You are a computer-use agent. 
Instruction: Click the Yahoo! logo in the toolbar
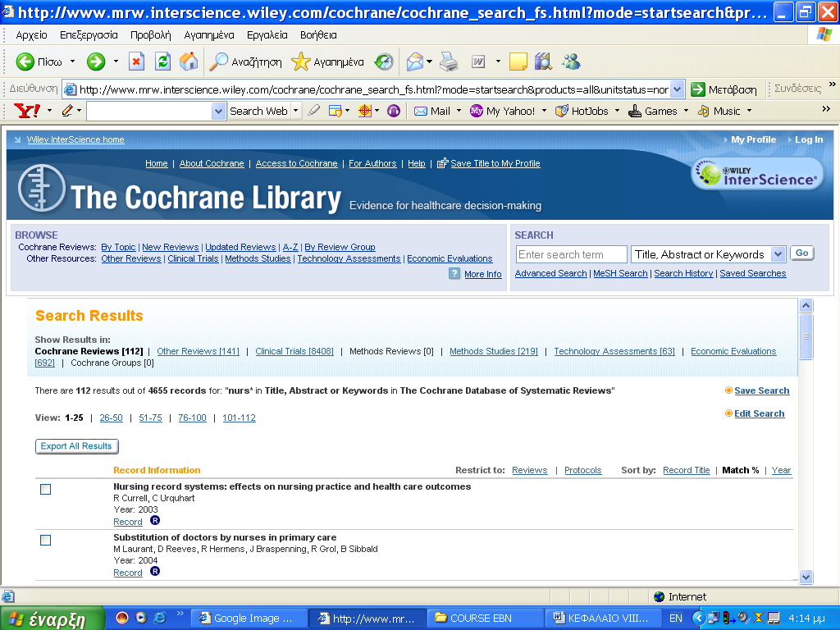point(27,111)
